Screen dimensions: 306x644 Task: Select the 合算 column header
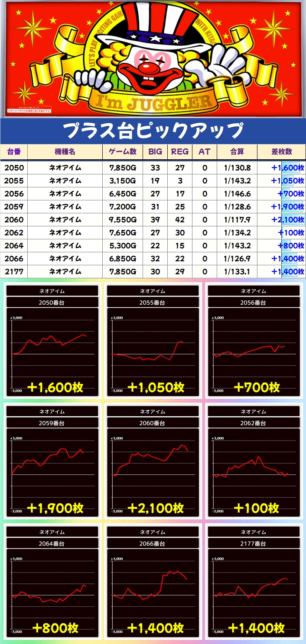click(x=237, y=152)
